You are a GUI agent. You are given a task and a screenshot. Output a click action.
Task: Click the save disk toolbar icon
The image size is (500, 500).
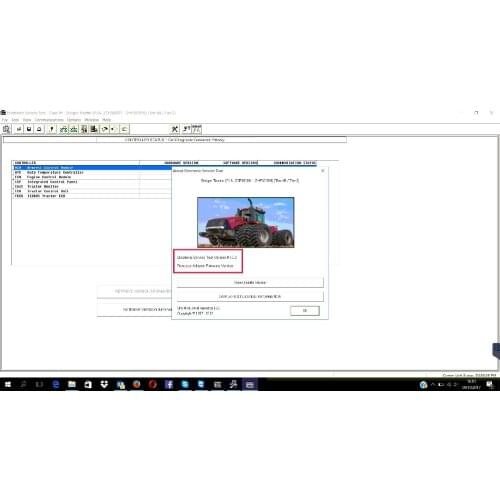[29, 129]
